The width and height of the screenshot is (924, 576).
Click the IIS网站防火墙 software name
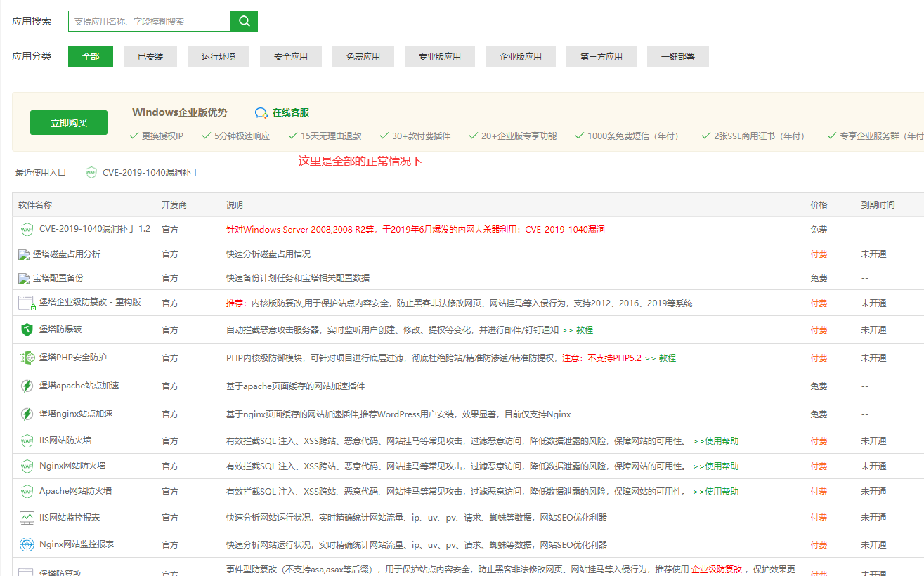coord(65,440)
